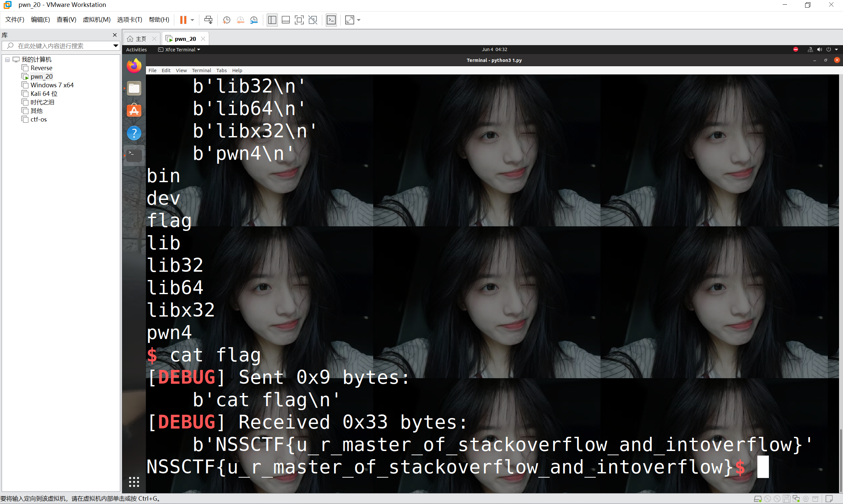Image resolution: width=843 pixels, height=504 pixels.
Task: Click the printer status icon
Action: click(x=815, y=499)
